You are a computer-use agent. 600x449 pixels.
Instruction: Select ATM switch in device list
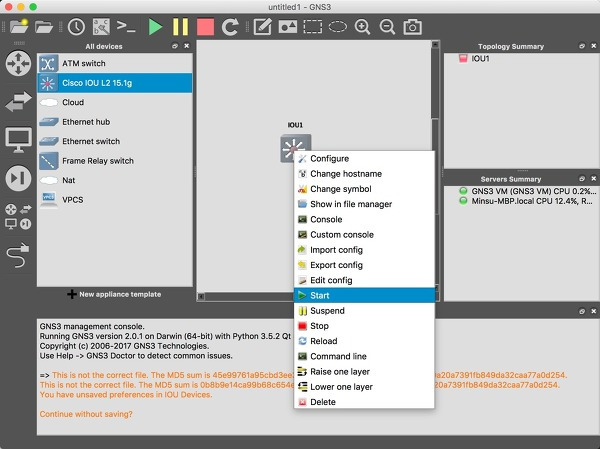(x=115, y=63)
